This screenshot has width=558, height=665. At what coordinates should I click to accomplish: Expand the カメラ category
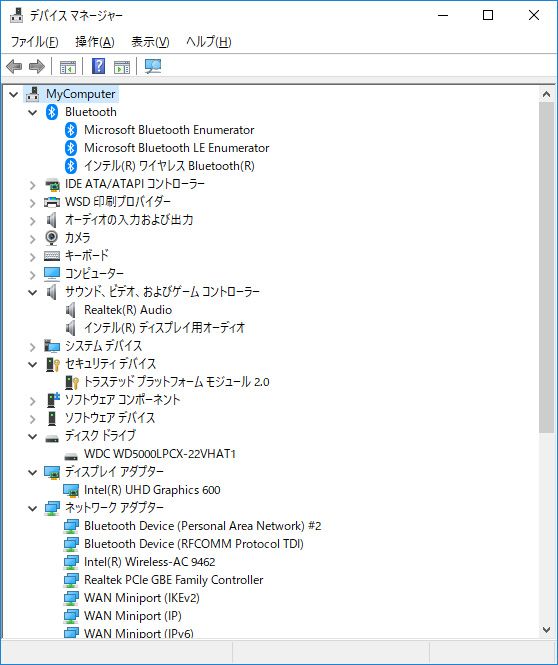click(x=33, y=239)
